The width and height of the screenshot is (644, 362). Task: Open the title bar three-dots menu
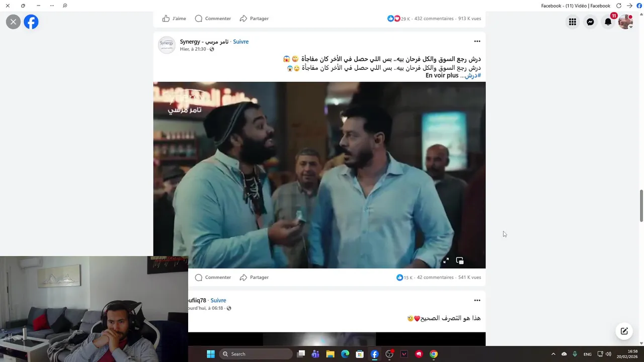tap(52, 6)
